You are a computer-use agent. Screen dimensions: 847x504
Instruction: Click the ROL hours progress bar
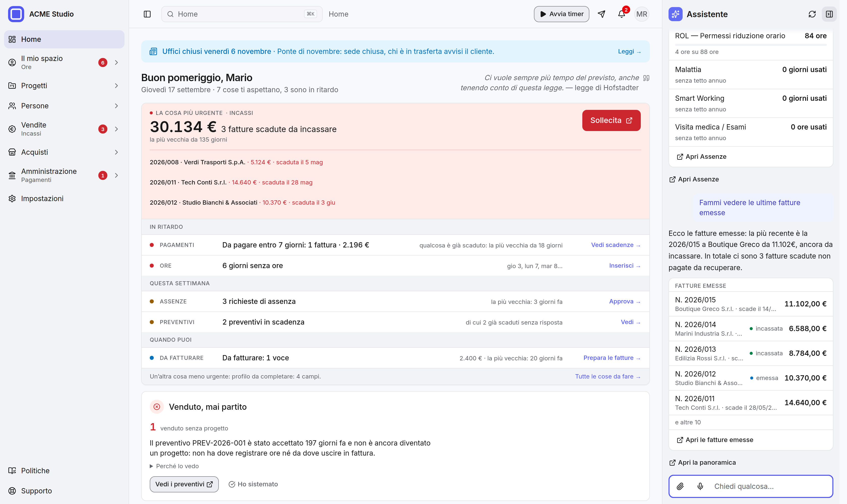coord(750,45)
